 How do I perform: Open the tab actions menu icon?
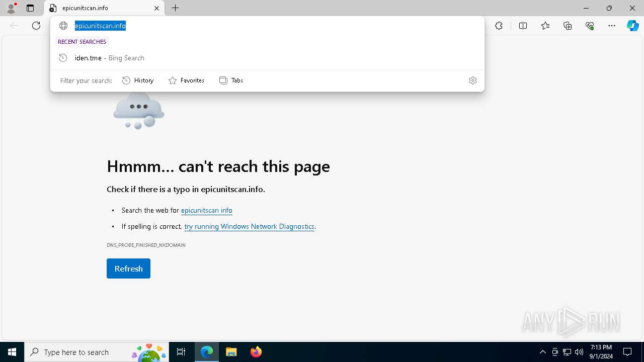click(x=30, y=8)
